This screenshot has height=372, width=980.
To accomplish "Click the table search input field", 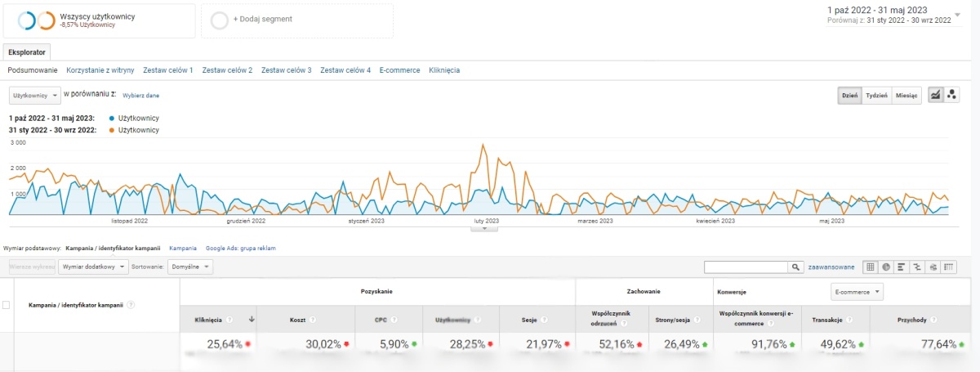I will point(746,267).
